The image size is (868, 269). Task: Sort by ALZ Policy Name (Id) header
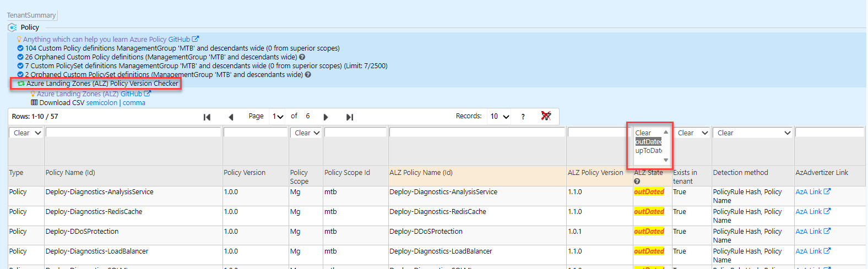point(421,173)
